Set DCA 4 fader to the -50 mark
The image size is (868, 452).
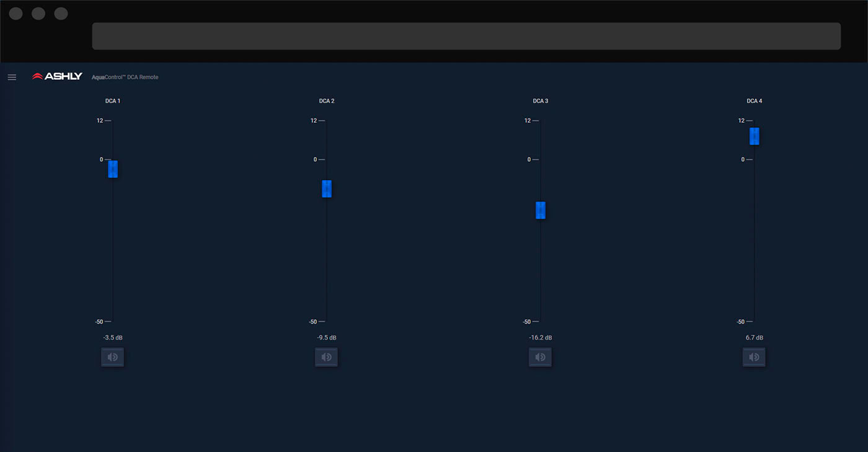coord(755,321)
